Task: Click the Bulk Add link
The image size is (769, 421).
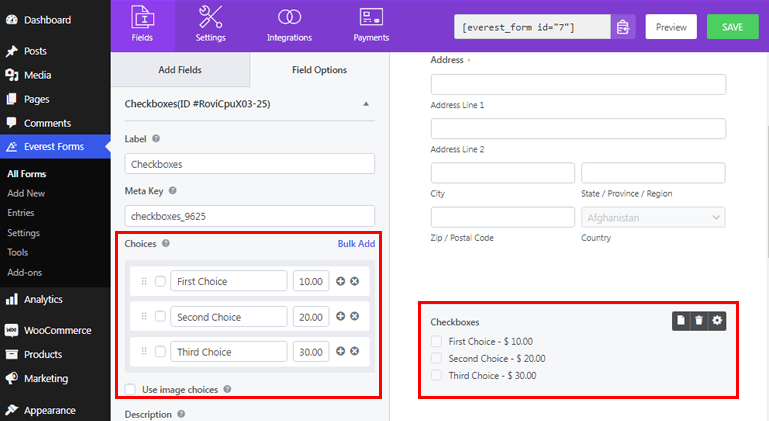Action: pos(356,243)
